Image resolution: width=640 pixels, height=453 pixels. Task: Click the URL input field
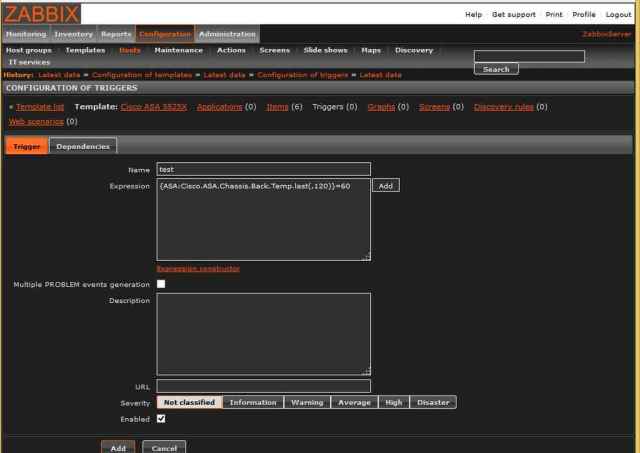pos(264,386)
